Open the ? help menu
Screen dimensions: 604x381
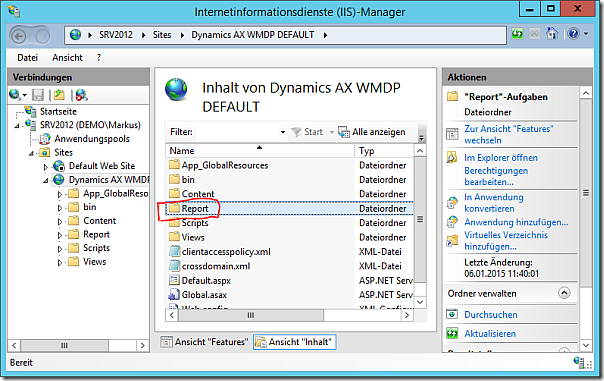(x=99, y=58)
